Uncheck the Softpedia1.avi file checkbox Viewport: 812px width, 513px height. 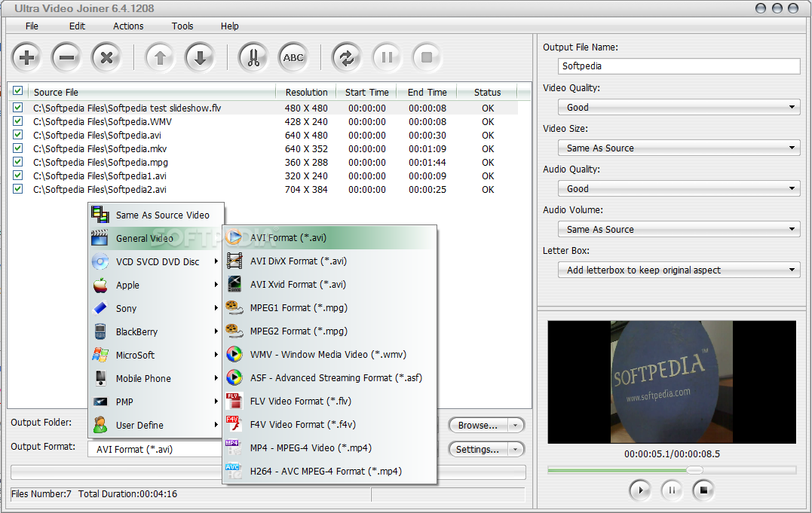18,176
